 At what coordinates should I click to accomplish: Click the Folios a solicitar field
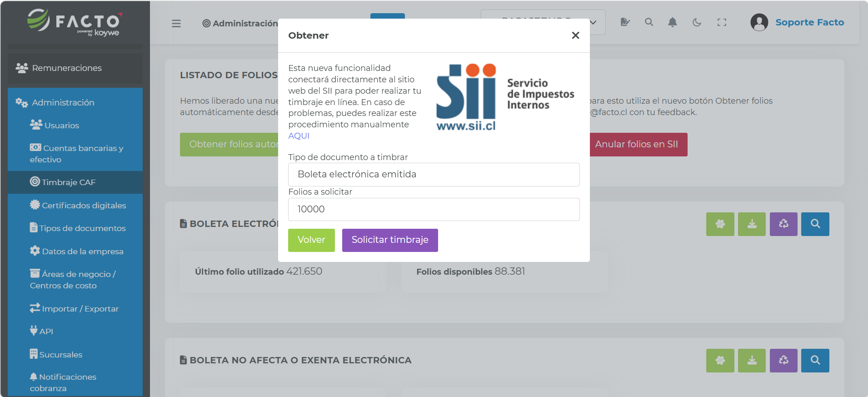click(434, 209)
